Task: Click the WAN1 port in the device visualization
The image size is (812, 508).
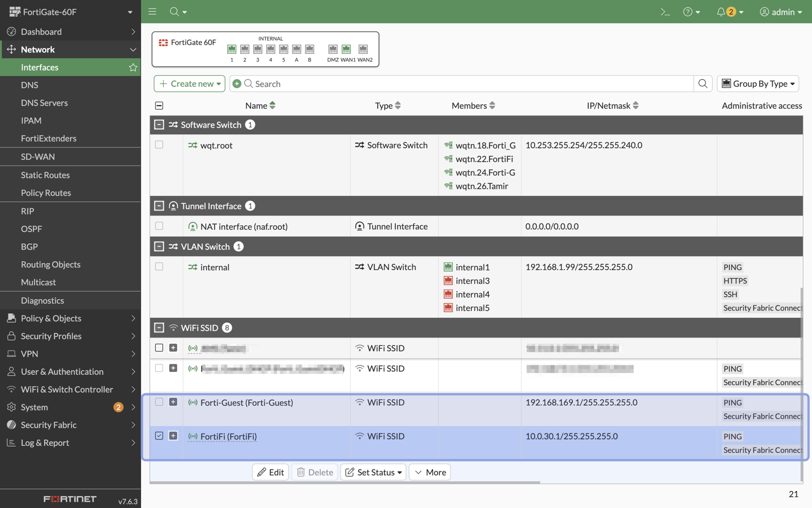Action: click(346, 49)
